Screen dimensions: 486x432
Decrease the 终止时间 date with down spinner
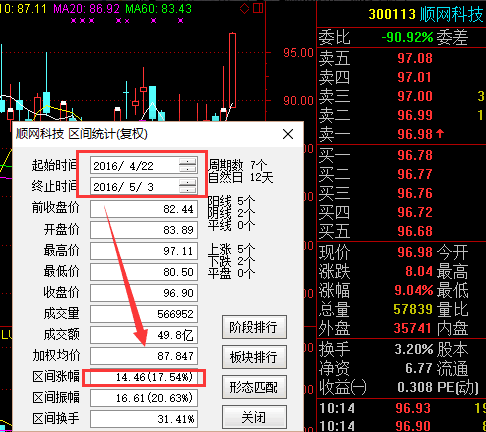point(188,190)
